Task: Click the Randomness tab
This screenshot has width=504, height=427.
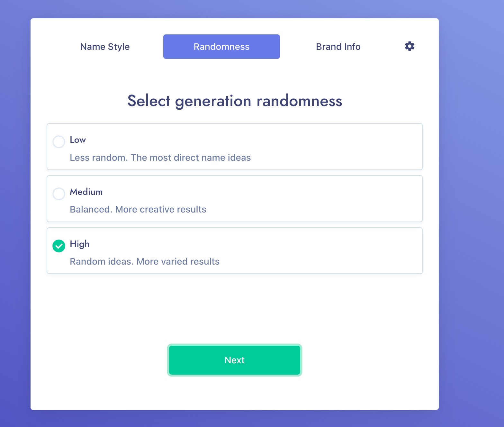Action: (221, 47)
